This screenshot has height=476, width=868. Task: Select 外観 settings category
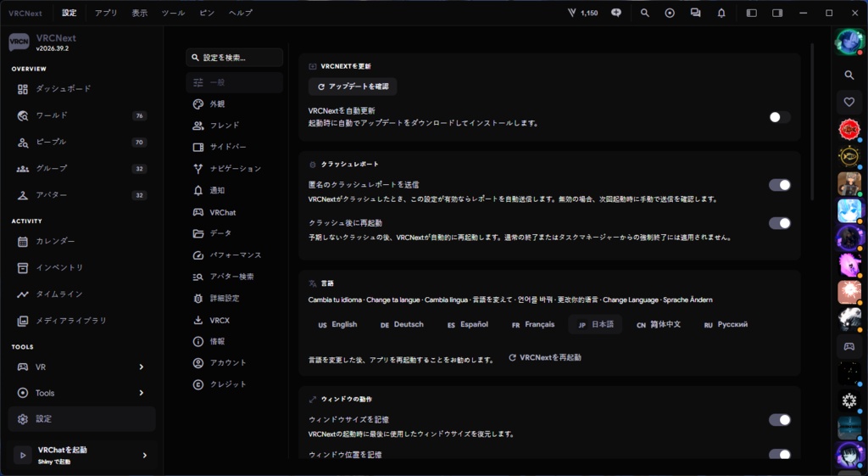234,104
